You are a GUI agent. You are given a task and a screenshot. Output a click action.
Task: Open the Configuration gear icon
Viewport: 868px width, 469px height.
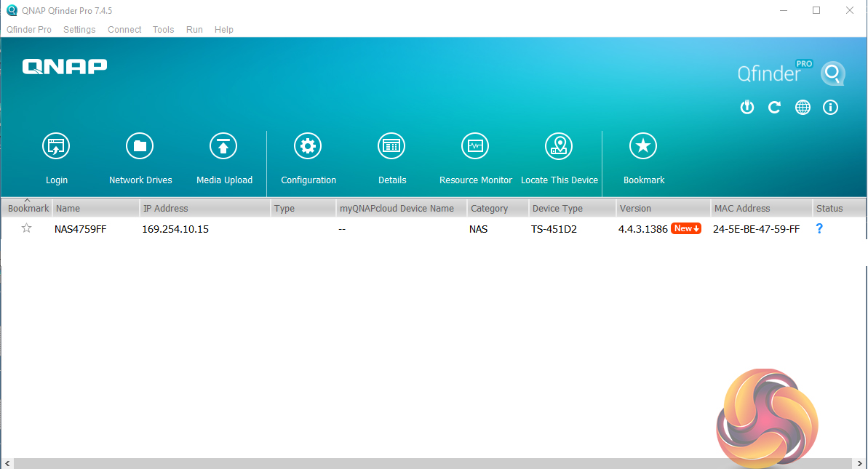308,147
